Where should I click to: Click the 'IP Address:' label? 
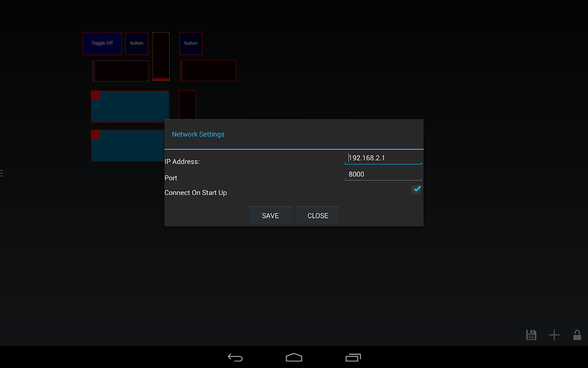182,162
